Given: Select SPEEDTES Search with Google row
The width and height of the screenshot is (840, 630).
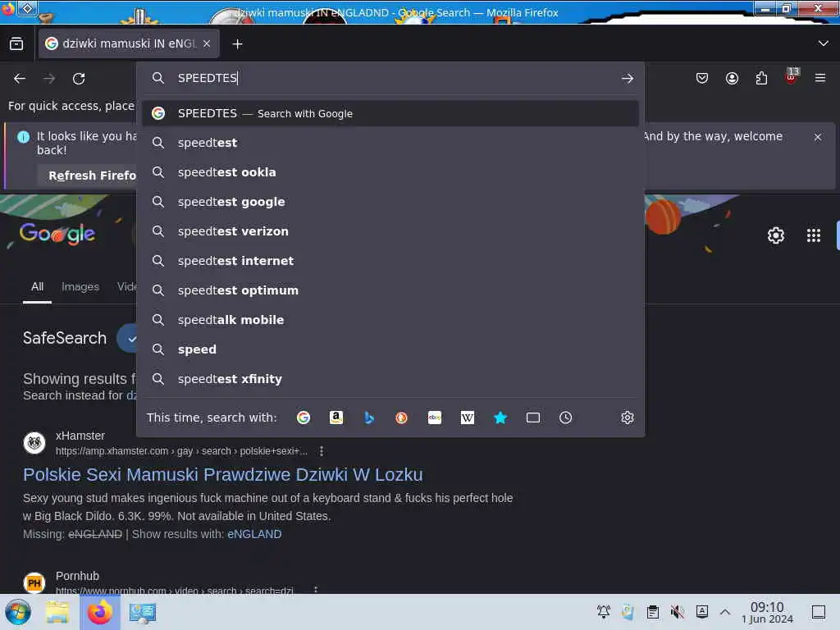Looking at the screenshot, I should pyautogui.click(x=390, y=113).
